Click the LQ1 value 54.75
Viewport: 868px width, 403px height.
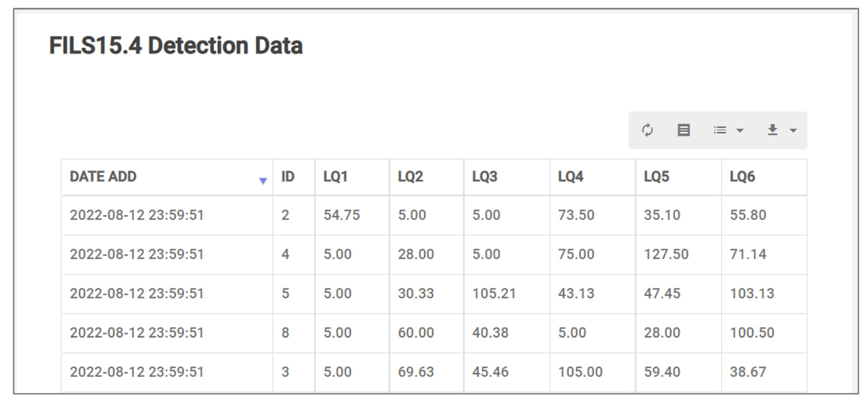point(342,215)
